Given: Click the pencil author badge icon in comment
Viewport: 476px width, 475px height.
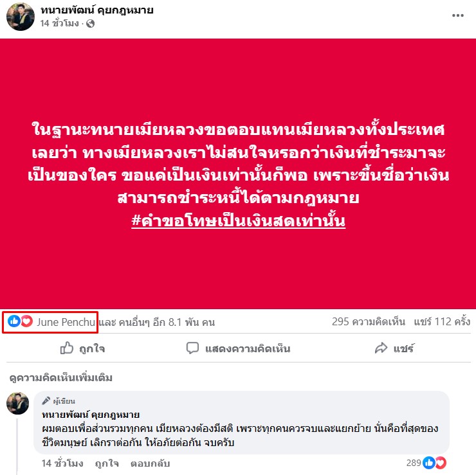Looking at the screenshot, I should 46,400.
